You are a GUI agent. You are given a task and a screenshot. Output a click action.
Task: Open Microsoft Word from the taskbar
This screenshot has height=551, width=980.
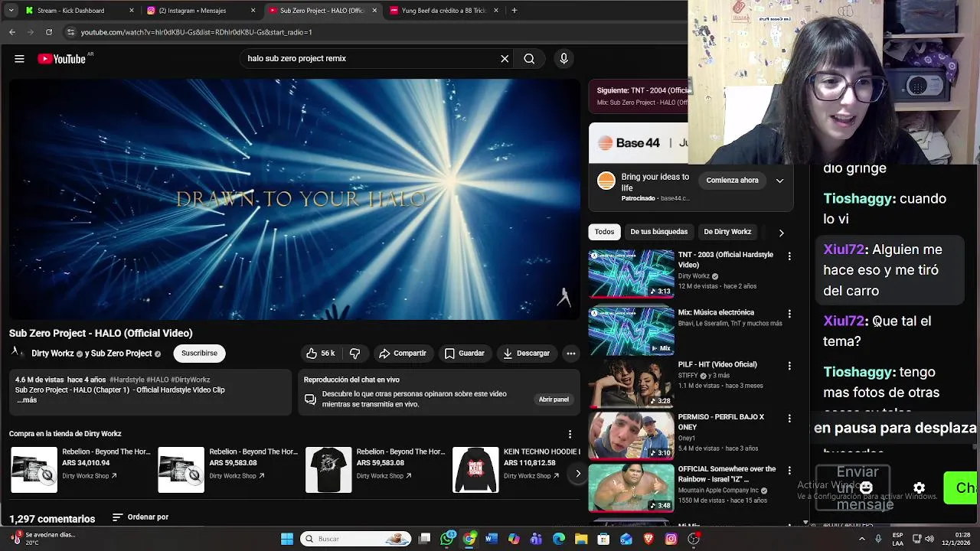click(492, 539)
